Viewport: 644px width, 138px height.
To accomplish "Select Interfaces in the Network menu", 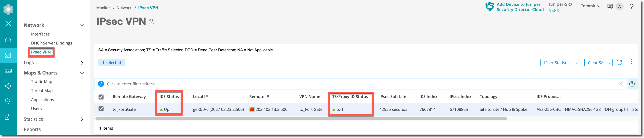I will point(40,34).
